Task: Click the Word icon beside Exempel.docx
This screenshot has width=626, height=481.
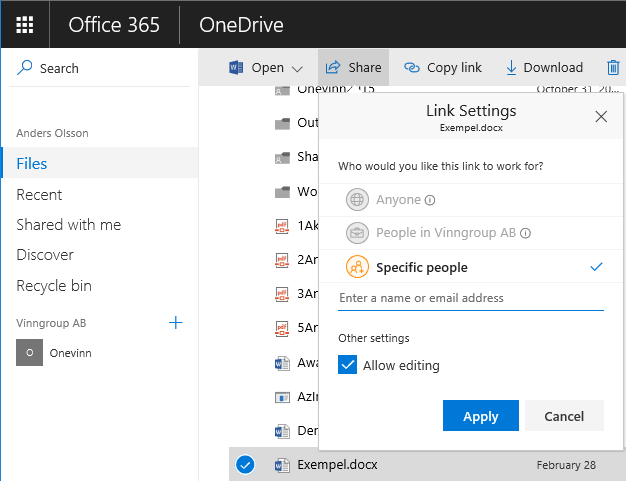Action: click(x=281, y=464)
